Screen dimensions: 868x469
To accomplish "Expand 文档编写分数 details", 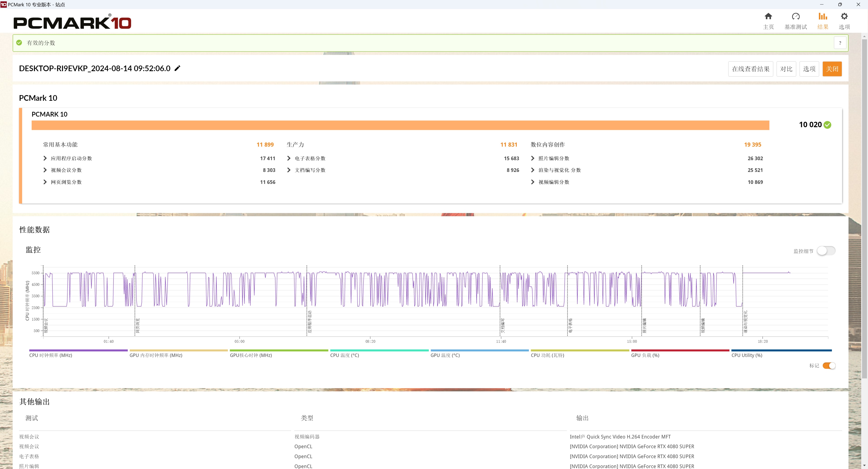I will pyautogui.click(x=289, y=170).
